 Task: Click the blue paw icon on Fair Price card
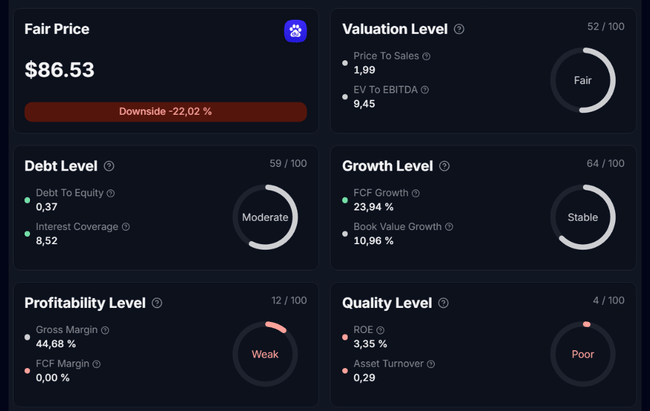295,31
